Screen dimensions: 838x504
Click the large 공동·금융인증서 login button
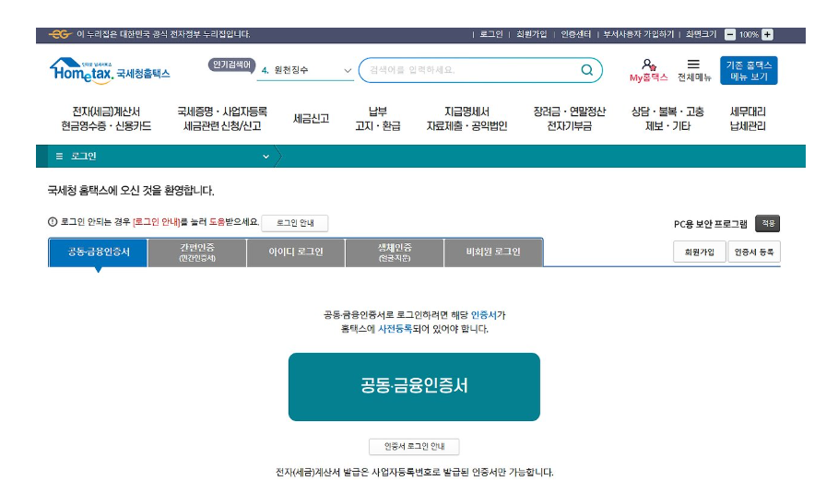[x=414, y=387]
